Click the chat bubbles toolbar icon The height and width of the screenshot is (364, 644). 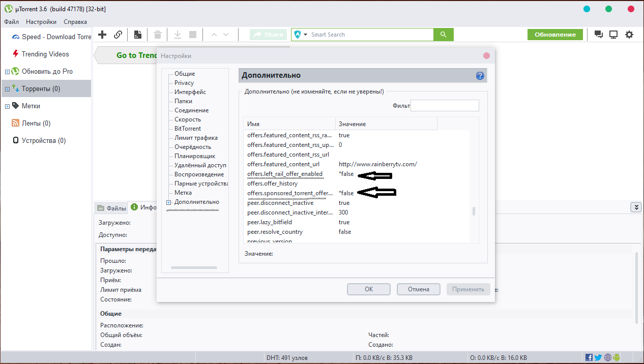pyautogui.click(x=599, y=35)
